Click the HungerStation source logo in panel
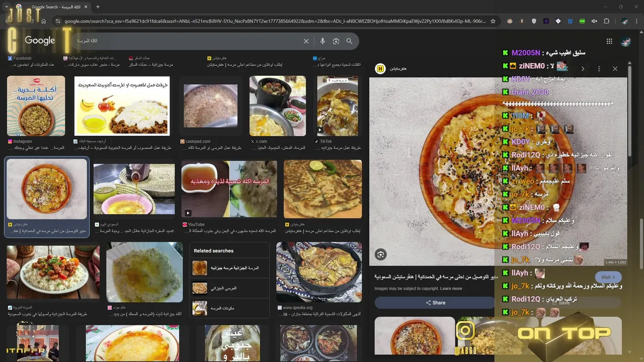 pyautogui.click(x=381, y=68)
